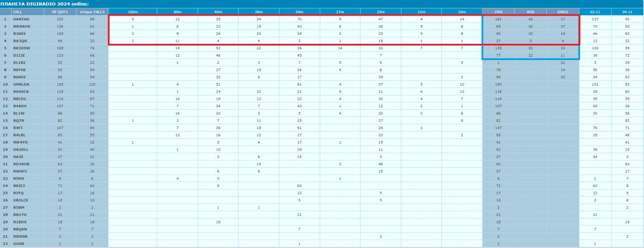This screenshot has height=248, width=644.
Task: Click the 04.11 date column header
Action: pyautogui.click(x=627, y=11)
